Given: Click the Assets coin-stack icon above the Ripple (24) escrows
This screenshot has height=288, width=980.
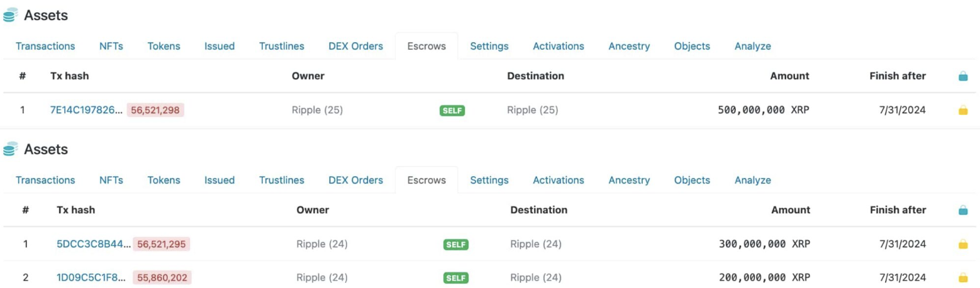Looking at the screenshot, I should tap(9, 150).
